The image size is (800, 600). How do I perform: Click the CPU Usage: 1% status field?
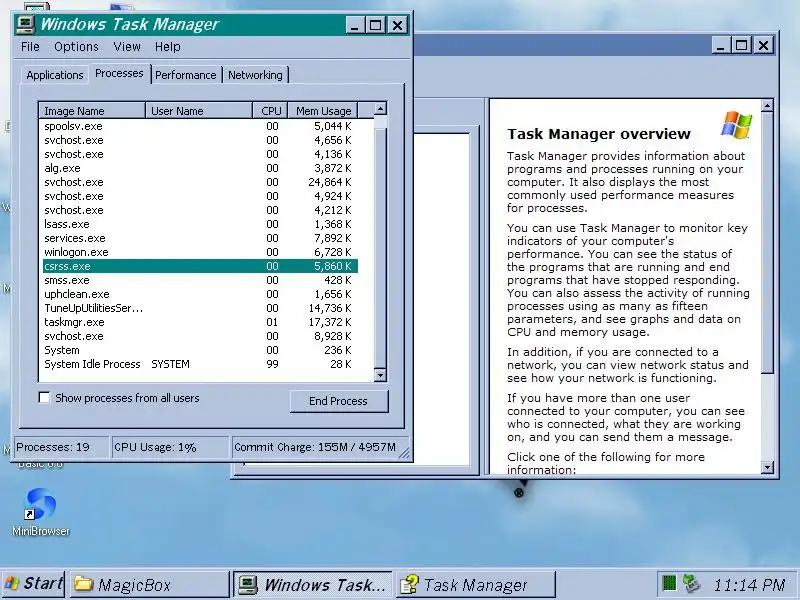click(170, 447)
